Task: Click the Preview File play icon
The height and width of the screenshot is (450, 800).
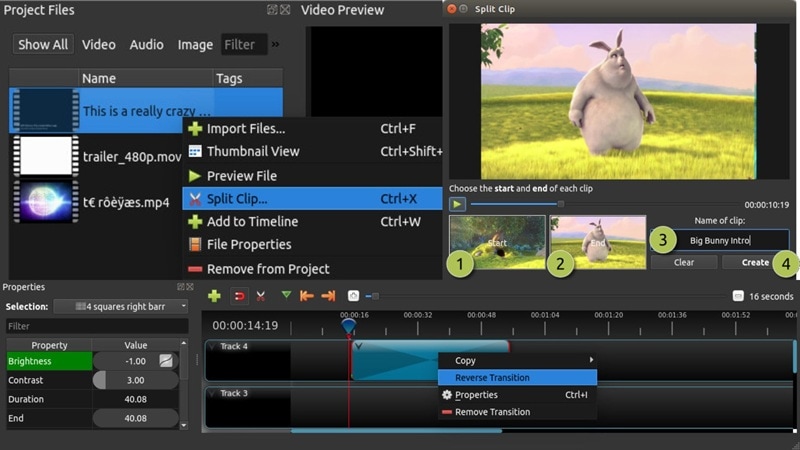Action: tap(194, 176)
